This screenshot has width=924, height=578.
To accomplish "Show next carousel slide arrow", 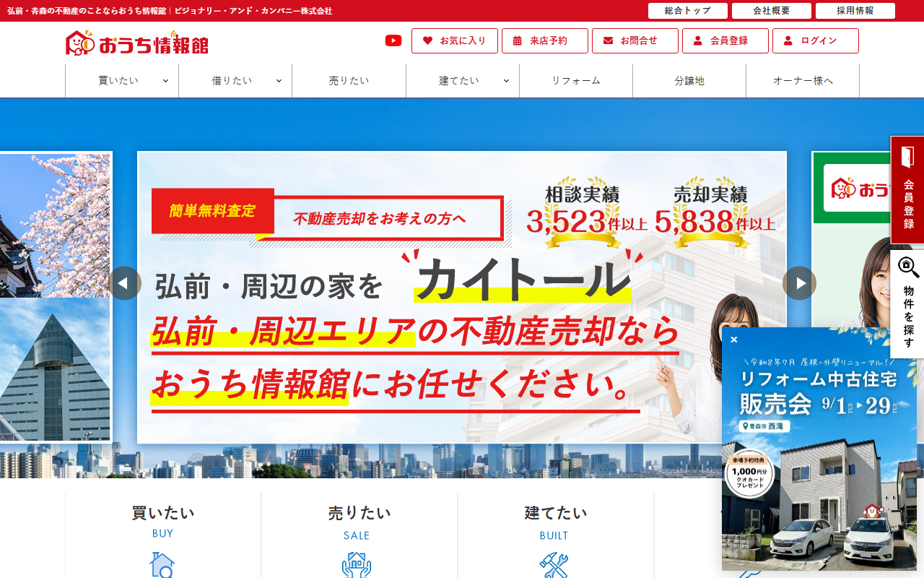I will 799,283.
